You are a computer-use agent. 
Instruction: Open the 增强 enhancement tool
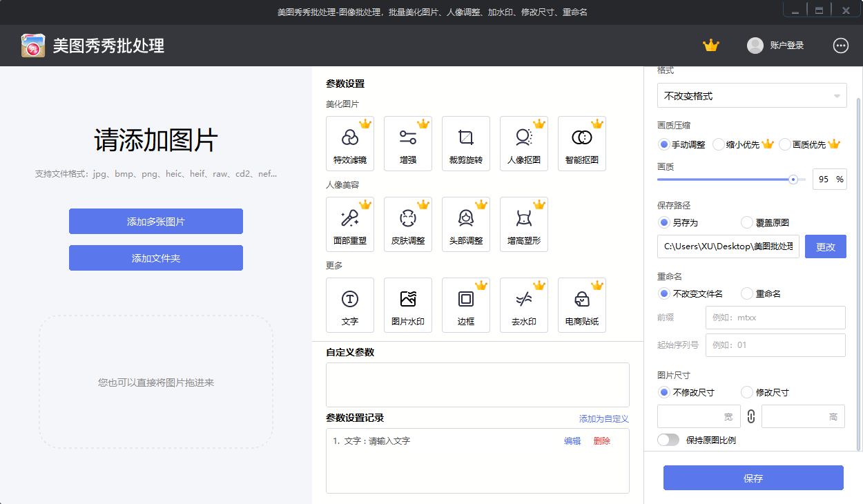click(408, 143)
